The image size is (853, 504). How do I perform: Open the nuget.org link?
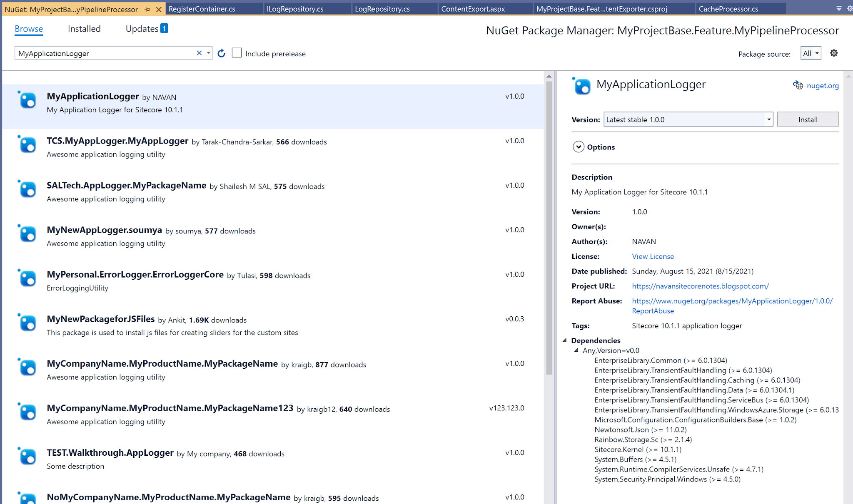[823, 85]
